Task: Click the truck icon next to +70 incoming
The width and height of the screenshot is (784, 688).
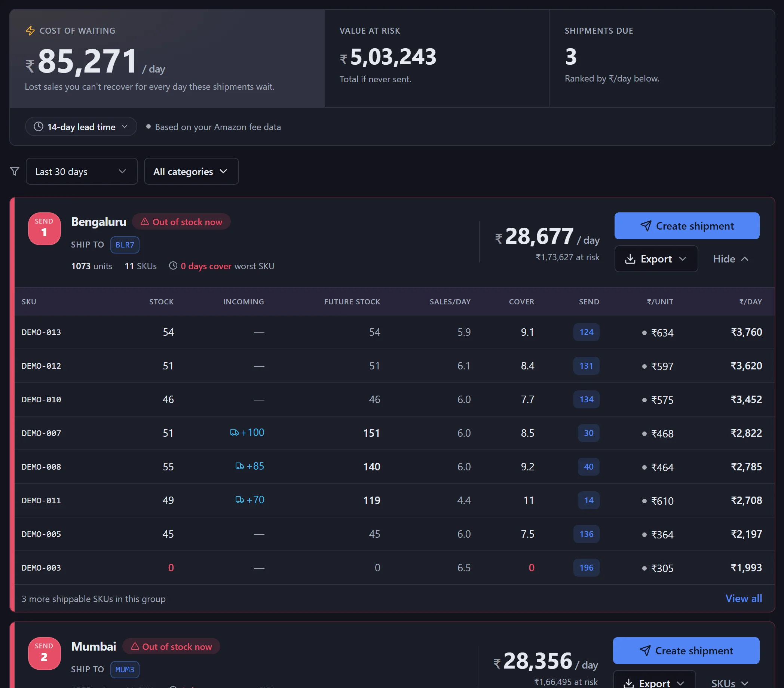Action: tap(239, 500)
